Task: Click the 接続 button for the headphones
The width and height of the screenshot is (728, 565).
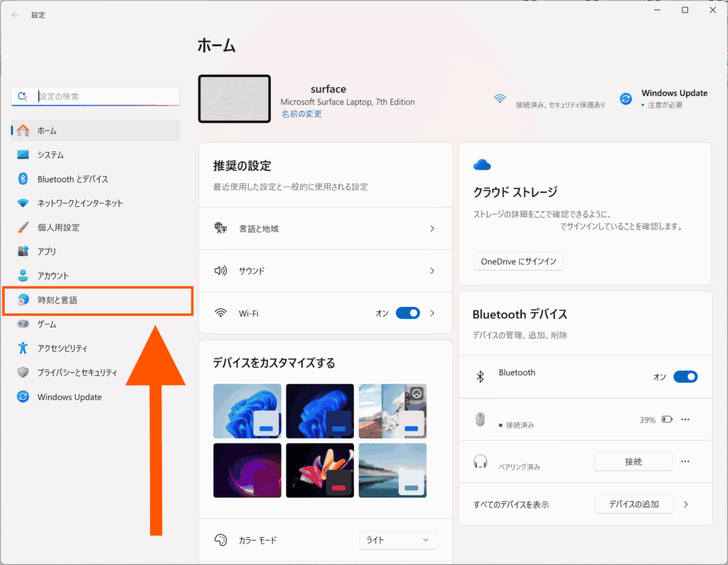Action: 633,461
